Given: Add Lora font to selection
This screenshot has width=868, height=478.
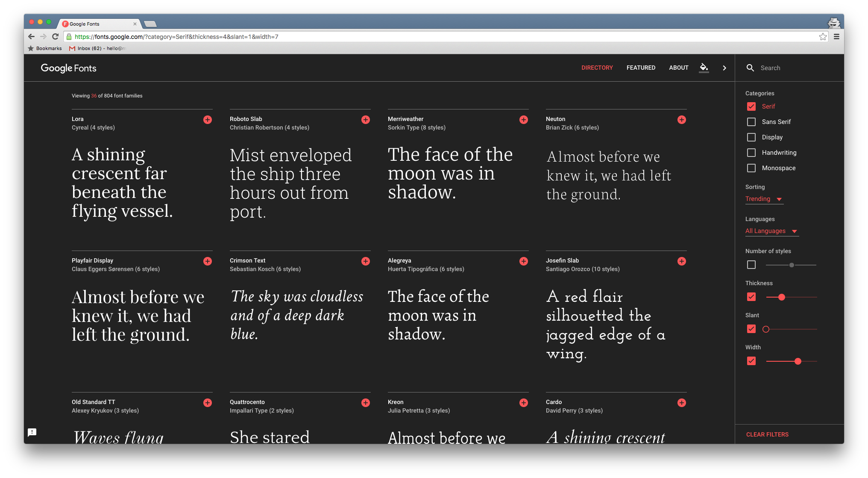Looking at the screenshot, I should click(x=208, y=120).
